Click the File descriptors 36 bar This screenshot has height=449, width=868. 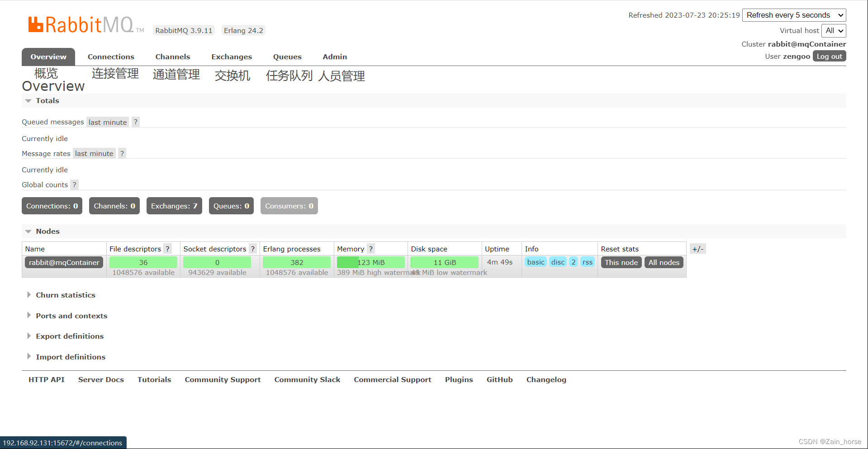click(143, 262)
